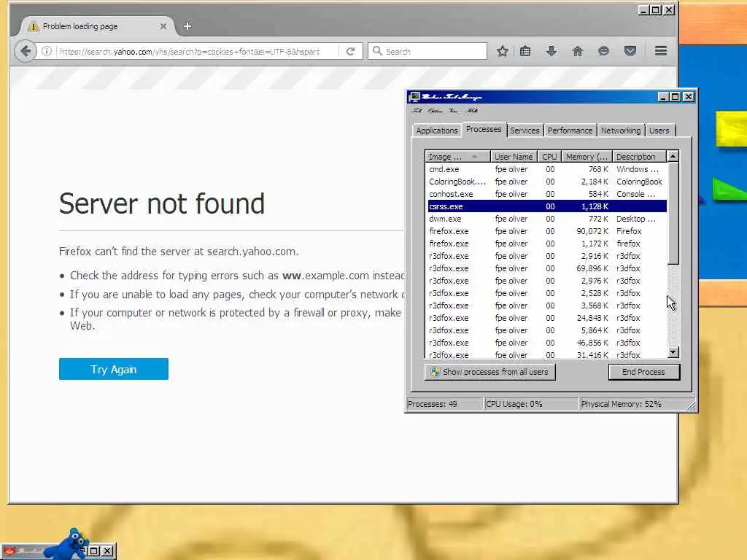Viewport: 747px width, 560px height.
Task: Select r3dfox.exe row using 5,864 K
Action: coord(546,330)
